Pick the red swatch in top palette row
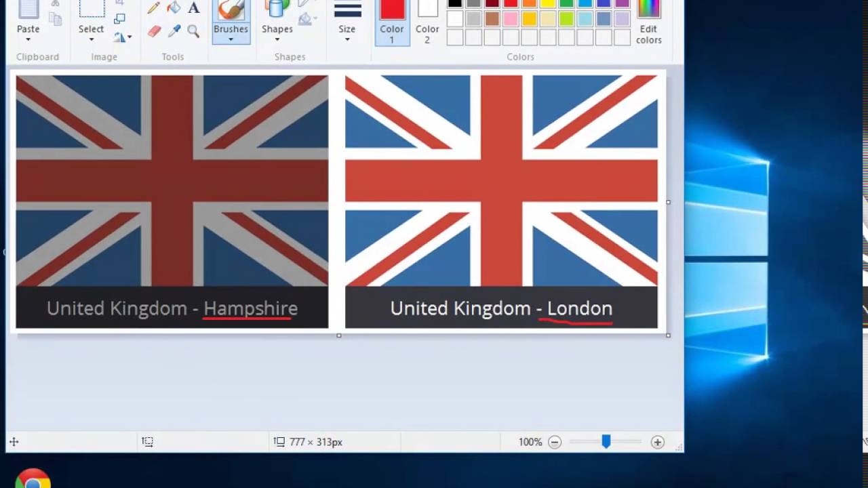 (511, 3)
